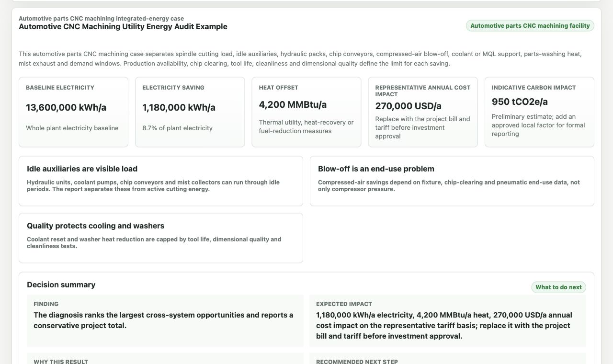This screenshot has height=364, width=613.
Task: Select the '950 tCO2e/a' carbon value
Action: 520,102
